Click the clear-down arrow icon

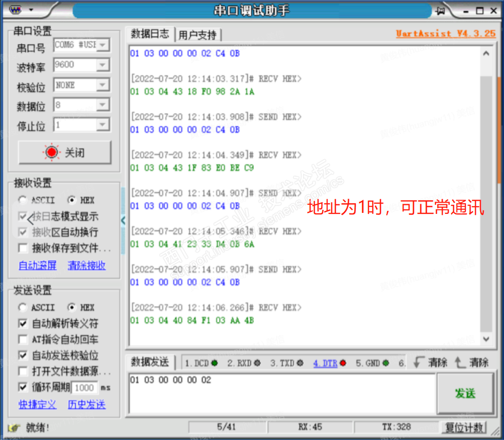pyautogui.click(x=418, y=362)
